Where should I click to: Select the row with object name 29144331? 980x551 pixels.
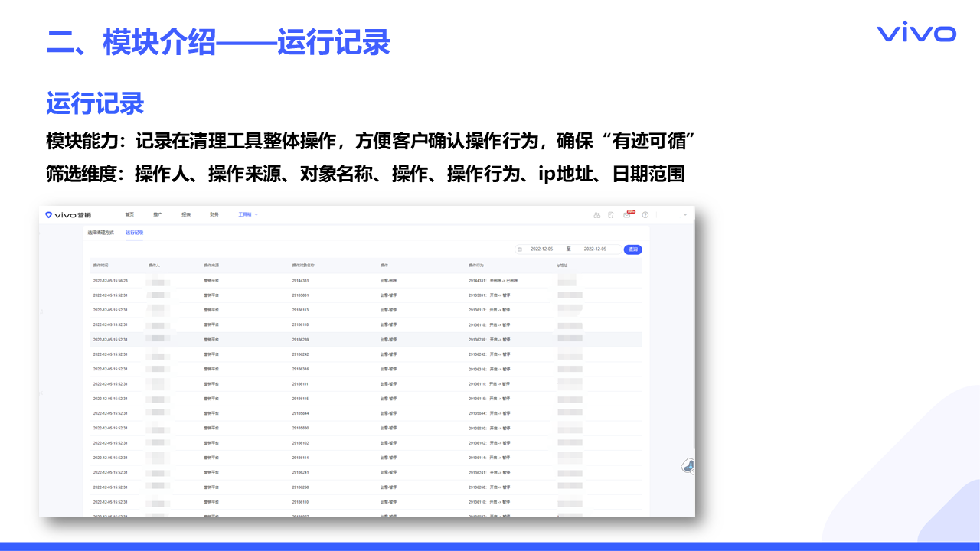pyautogui.click(x=300, y=281)
